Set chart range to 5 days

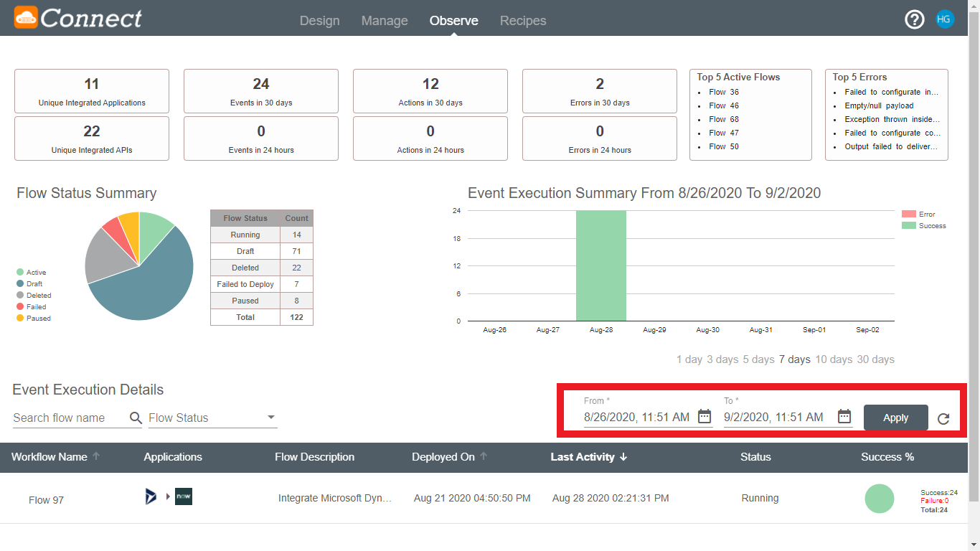[758, 359]
